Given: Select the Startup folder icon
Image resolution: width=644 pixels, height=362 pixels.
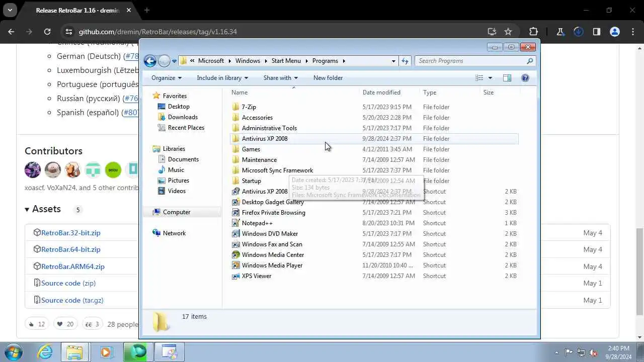Looking at the screenshot, I should point(235,181).
